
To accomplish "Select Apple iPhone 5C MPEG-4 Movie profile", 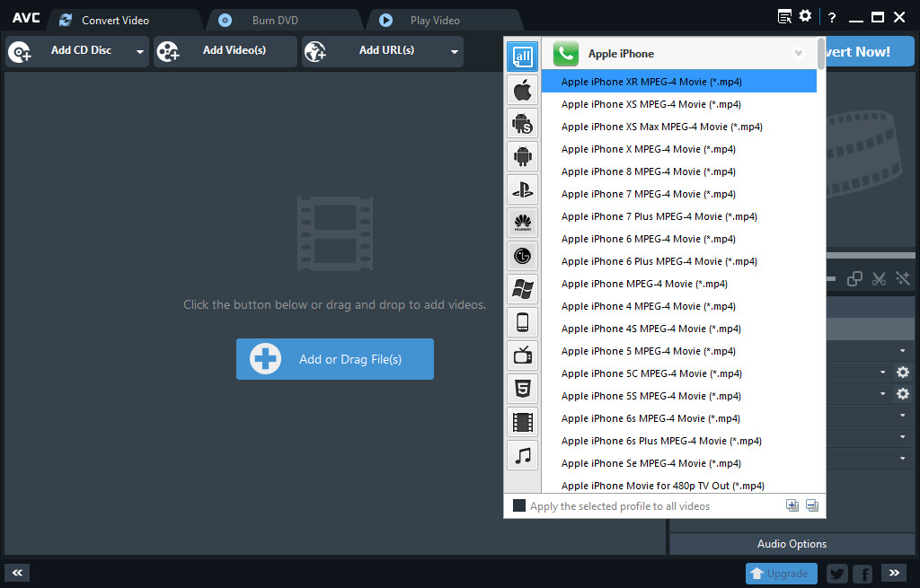I will coord(679,373).
